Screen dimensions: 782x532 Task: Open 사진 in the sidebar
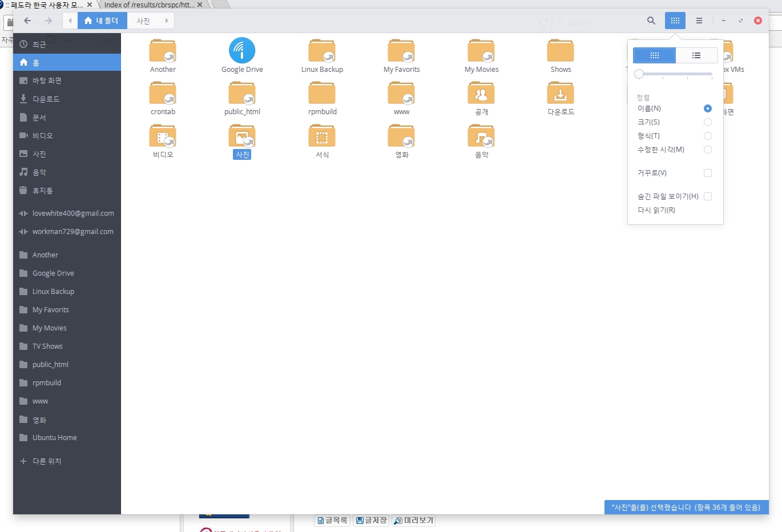[x=67, y=154]
